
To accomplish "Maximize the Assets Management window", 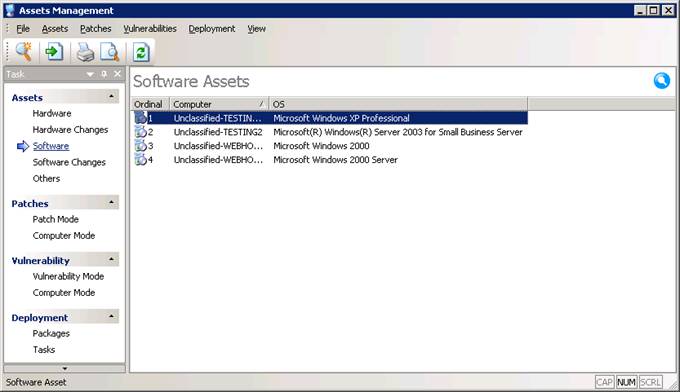I will (x=654, y=10).
